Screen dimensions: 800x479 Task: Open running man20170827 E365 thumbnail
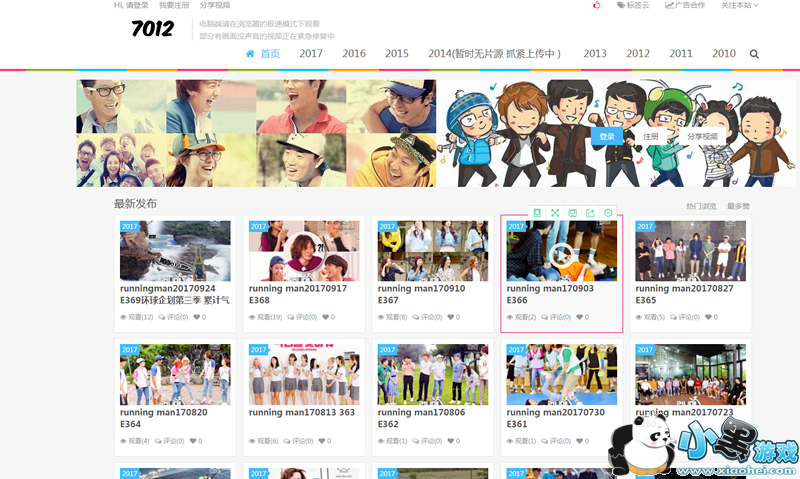pos(690,251)
